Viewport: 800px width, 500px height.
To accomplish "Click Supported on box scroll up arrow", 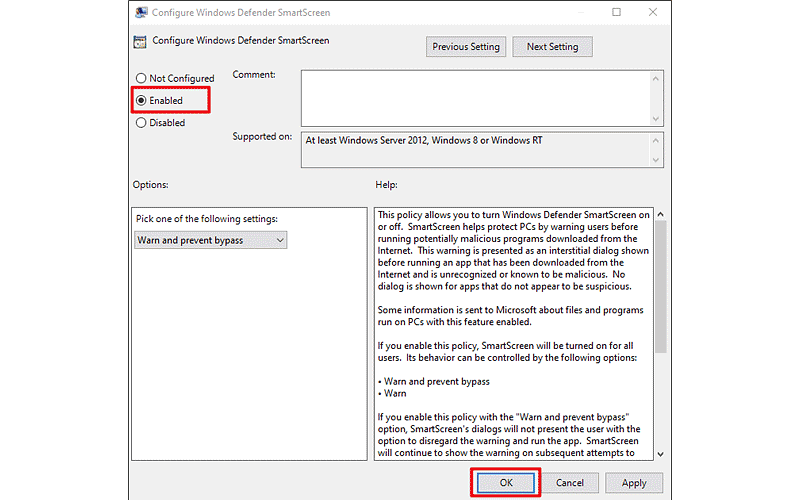I will coord(656,140).
